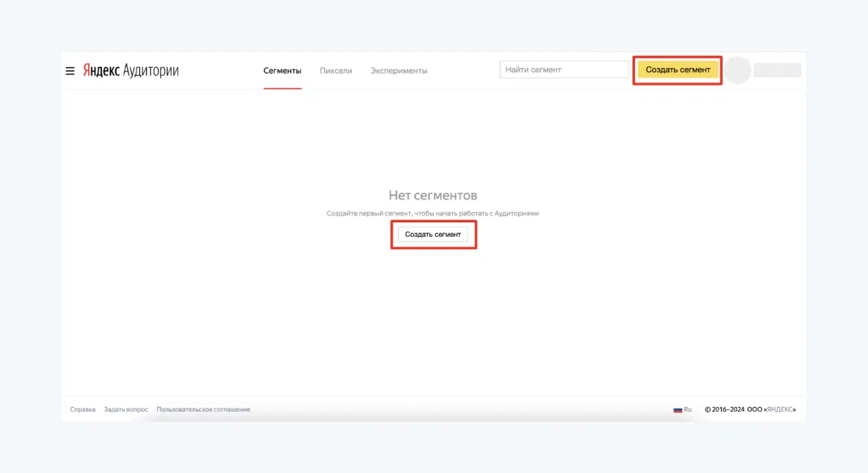Image resolution: width=868 pixels, height=473 pixels.
Task: Switch to the Сегменты tab
Action: [x=282, y=70]
